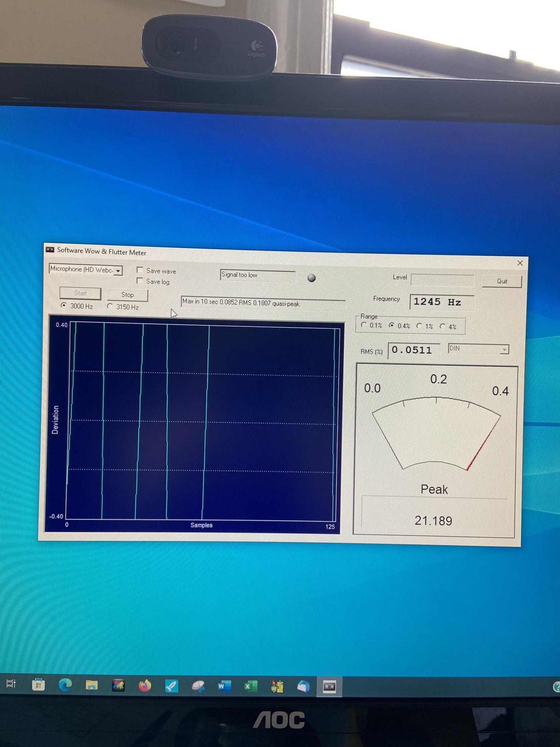Click the Quit button
The width and height of the screenshot is (560, 747).
tap(502, 281)
